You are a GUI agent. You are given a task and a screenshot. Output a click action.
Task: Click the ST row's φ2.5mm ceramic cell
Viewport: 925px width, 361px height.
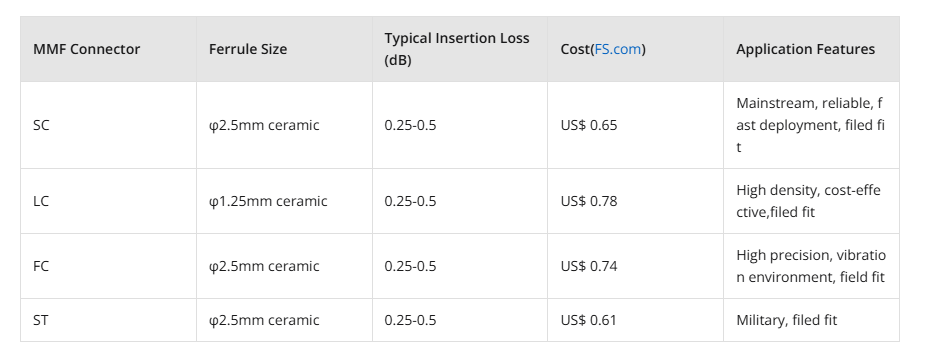(x=284, y=320)
